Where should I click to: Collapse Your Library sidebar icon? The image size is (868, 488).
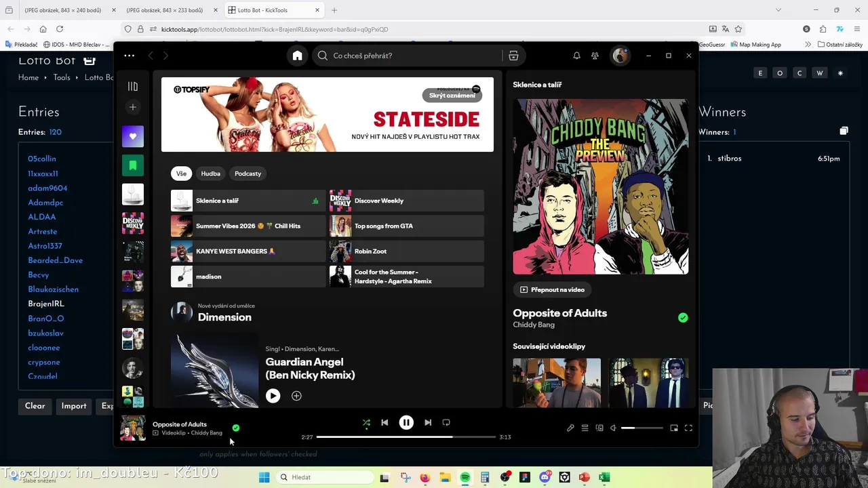coord(133,86)
